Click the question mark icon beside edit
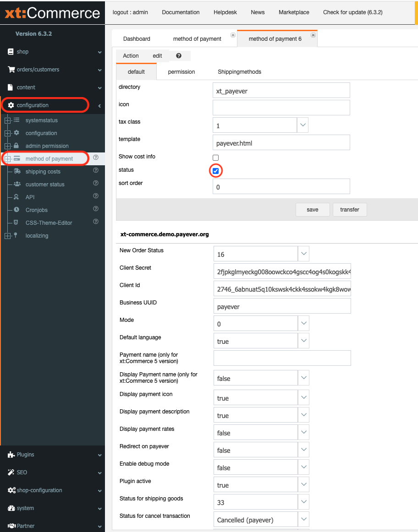Viewport: 418px width, 532px height. pos(179,56)
